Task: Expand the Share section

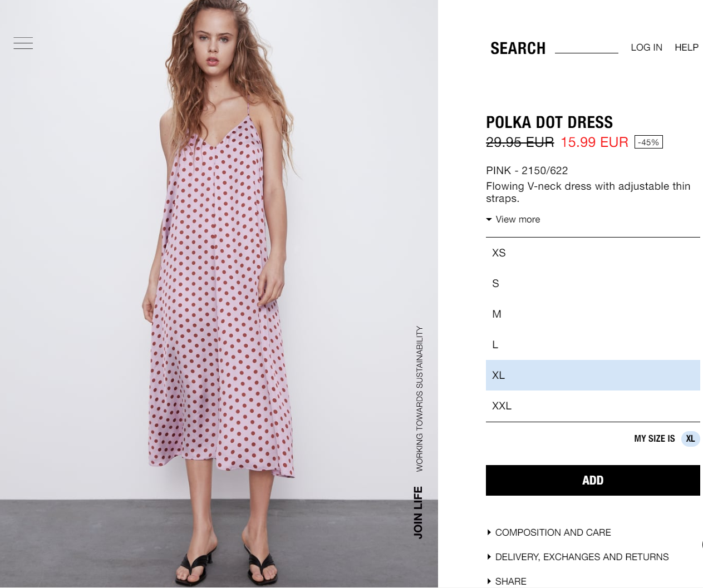Action: (x=510, y=581)
